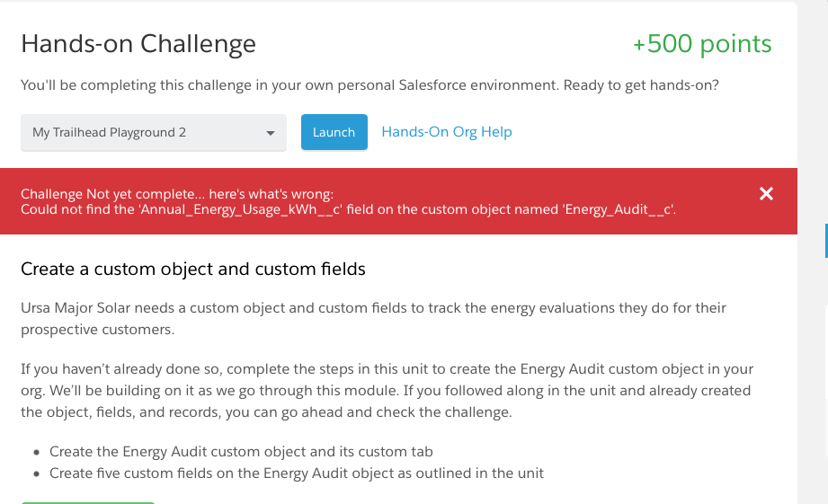Viewport: 828px width, 504px height.
Task: Click 'Create a custom object and custom fields' heading
Action: 193,269
